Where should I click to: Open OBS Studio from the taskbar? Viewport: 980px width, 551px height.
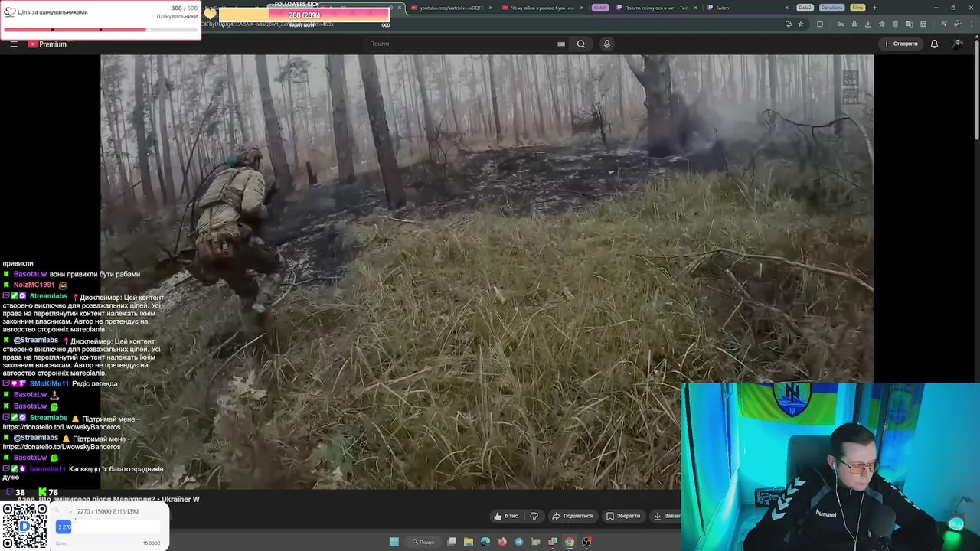point(586,542)
